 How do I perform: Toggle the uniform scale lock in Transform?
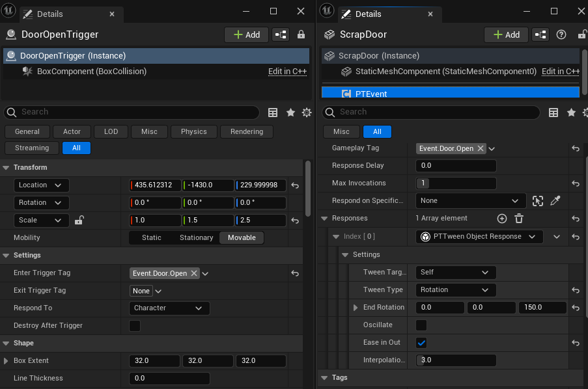[79, 220]
